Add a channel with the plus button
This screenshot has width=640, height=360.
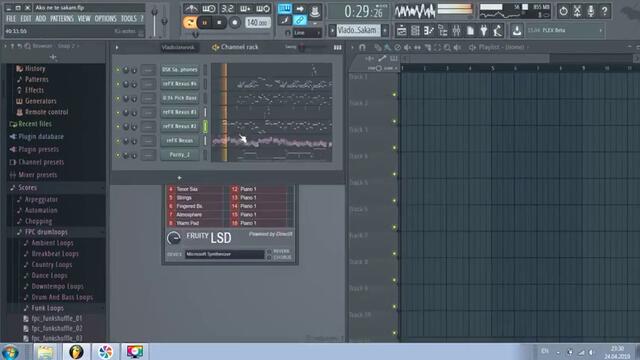pos(179,178)
